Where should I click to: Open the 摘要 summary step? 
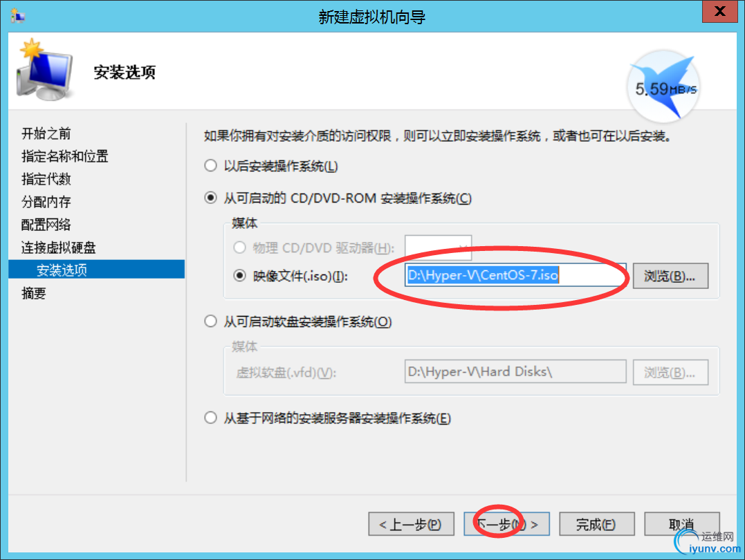click(34, 293)
